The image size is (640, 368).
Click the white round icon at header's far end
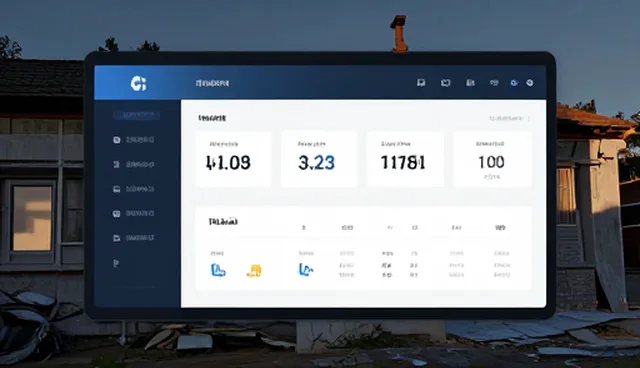click(530, 83)
